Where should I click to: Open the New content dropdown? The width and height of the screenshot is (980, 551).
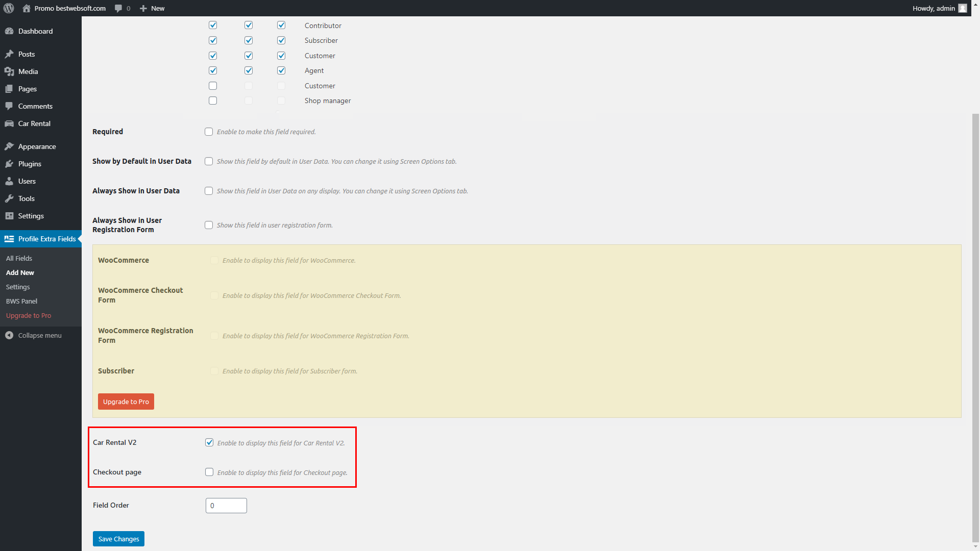coord(152,8)
